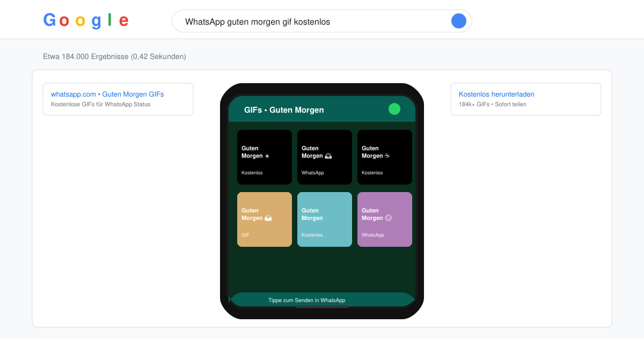Select black Guten Morgen tile labeled WhatsApp
The image size is (644, 338).
(325, 157)
